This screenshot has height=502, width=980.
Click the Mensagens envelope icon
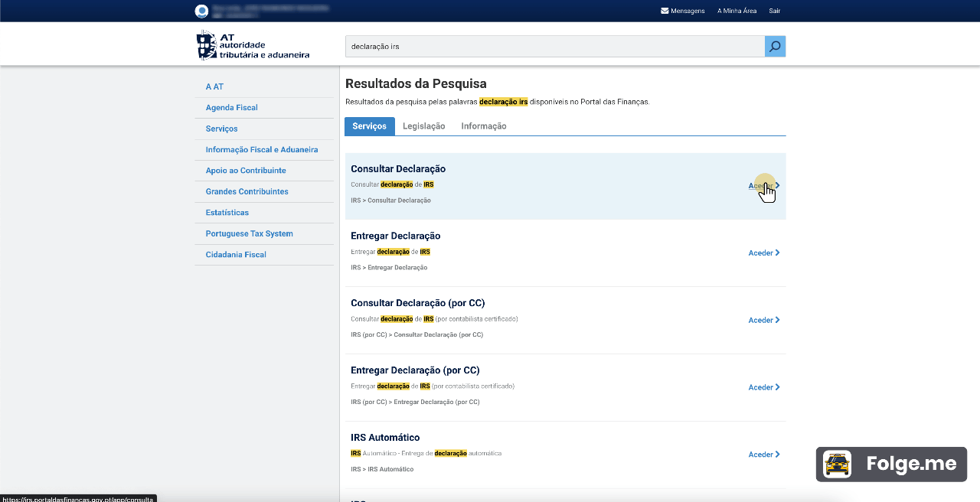[665, 11]
